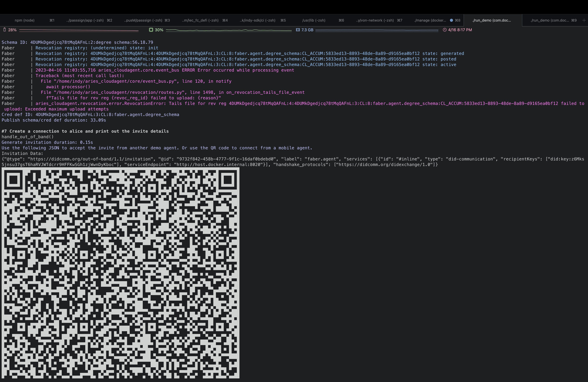Select the active ./run_demo tab without shortcut label
The image size is (588, 382).
(493, 20)
